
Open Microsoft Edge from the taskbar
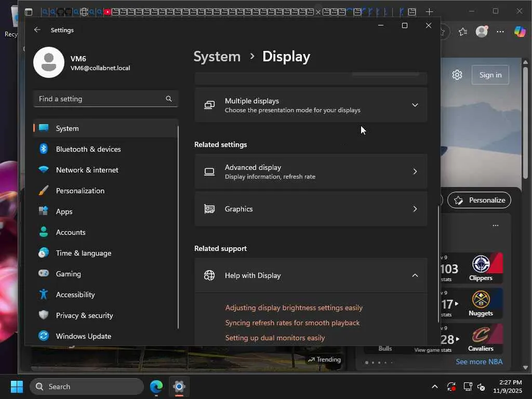coord(156,387)
